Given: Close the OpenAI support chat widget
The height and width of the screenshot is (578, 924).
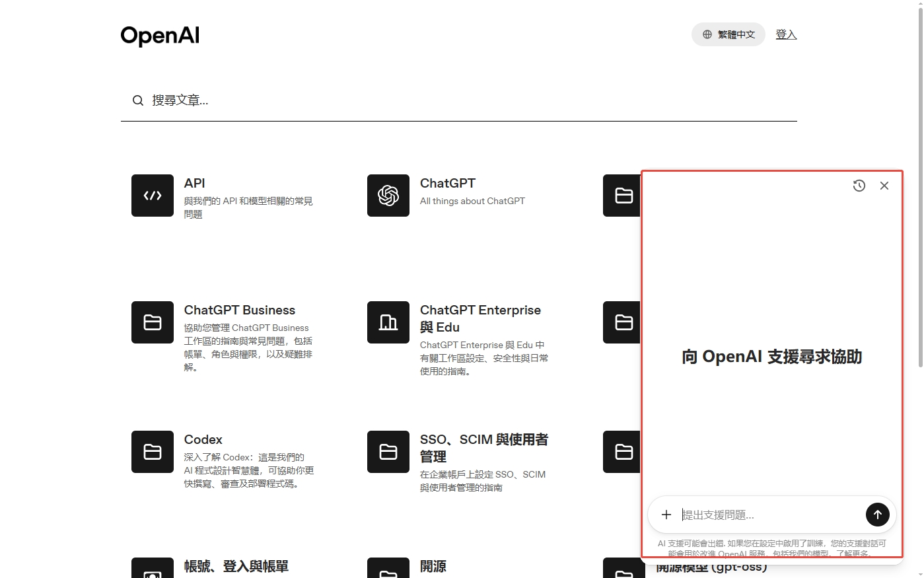Looking at the screenshot, I should pos(884,186).
